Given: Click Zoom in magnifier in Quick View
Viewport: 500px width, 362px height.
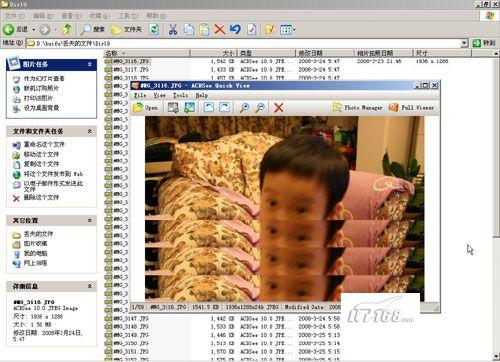Looking at the screenshot, I should point(244,108).
